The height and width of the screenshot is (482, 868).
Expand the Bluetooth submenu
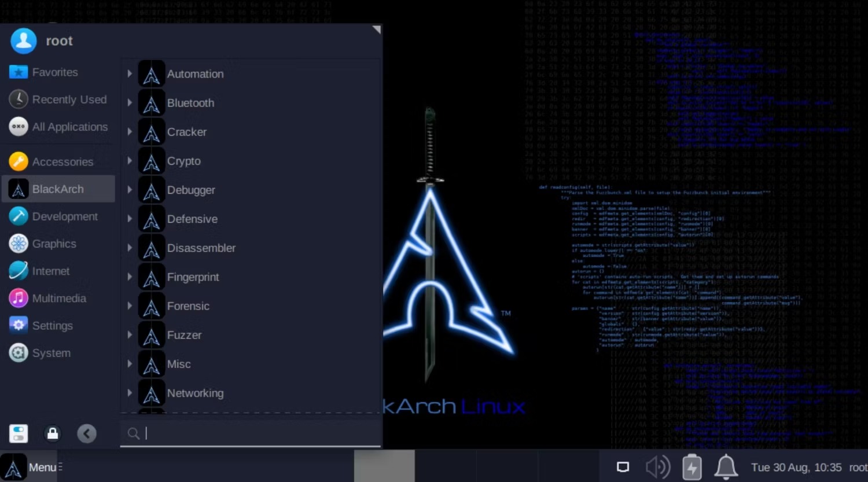coord(129,102)
